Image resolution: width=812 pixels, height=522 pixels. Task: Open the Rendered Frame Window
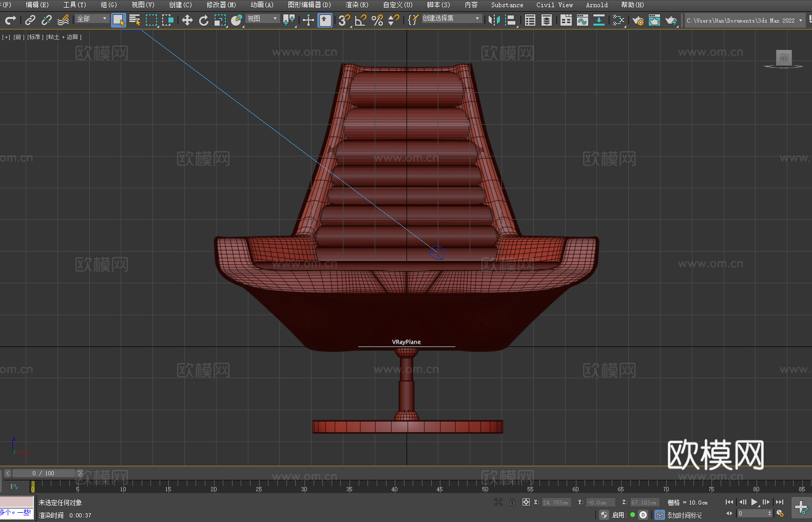click(654, 20)
